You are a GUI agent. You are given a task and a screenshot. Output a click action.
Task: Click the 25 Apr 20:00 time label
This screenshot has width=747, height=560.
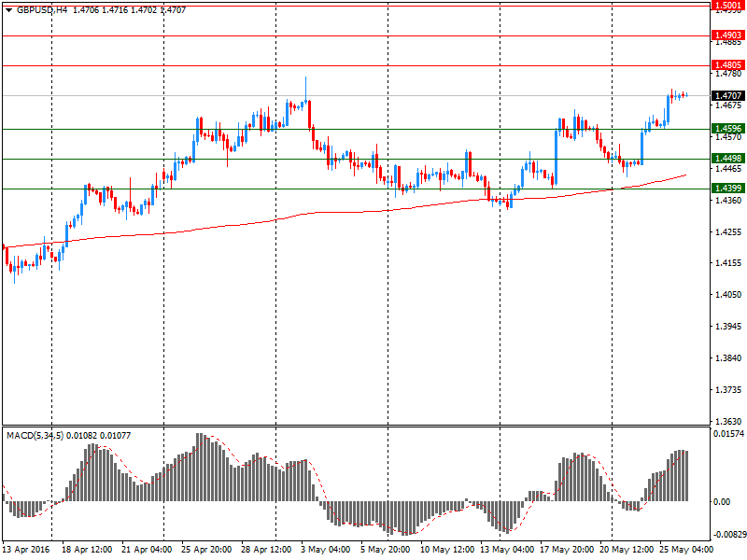(x=206, y=550)
